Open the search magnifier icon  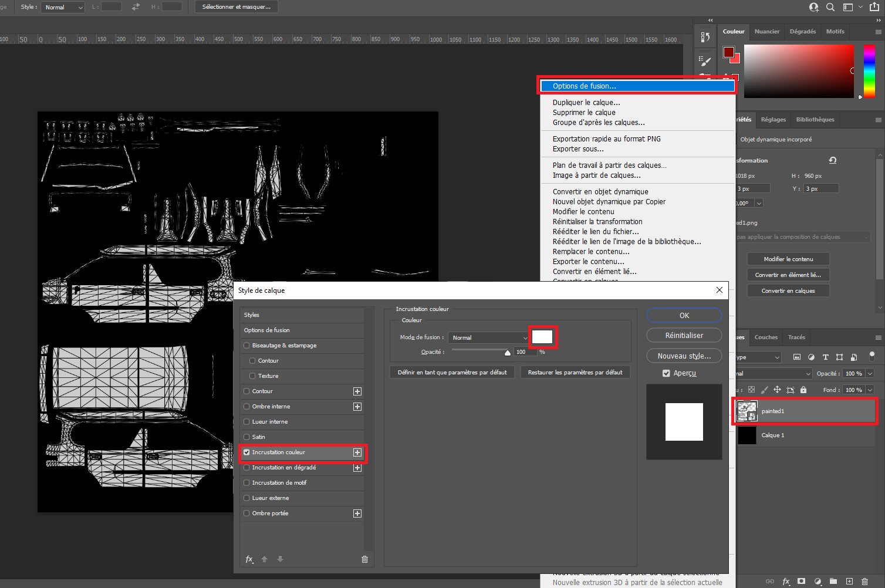[x=830, y=7]
